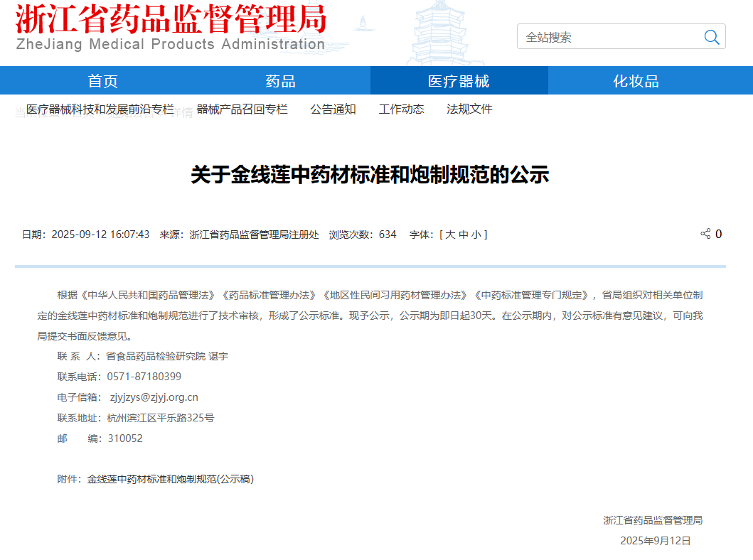This screenshot has height=560, width=753.
Task: Switch to the 化妆品 navigation tab
Action: click(636, 81)
